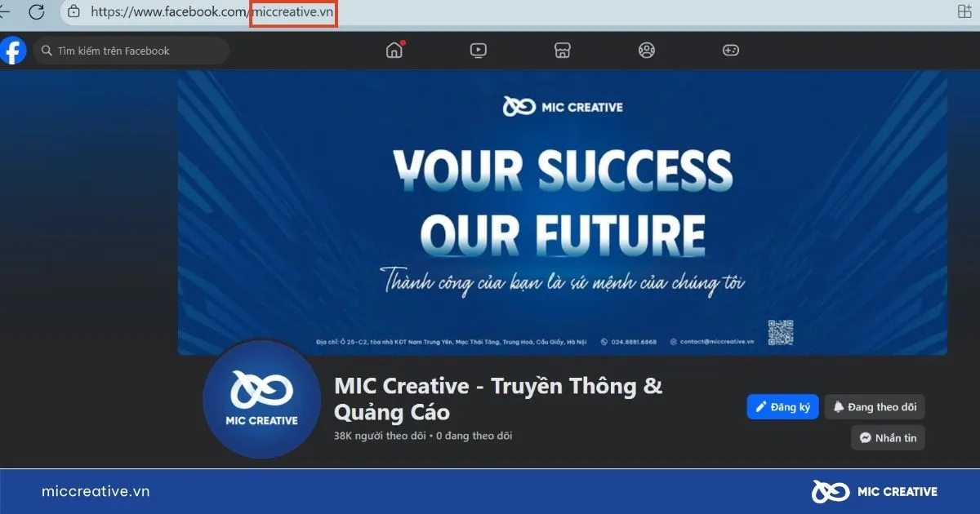Toggle follow status via Đang theo dõi
The height and width of the screenshot is (514, 980).
pyautogui.click(x=875, y=406)
